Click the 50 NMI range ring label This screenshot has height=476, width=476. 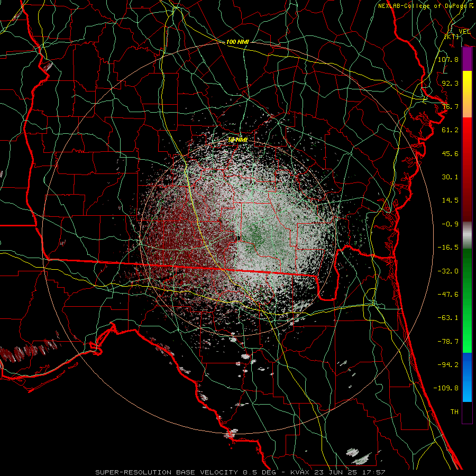coord(237,140)
